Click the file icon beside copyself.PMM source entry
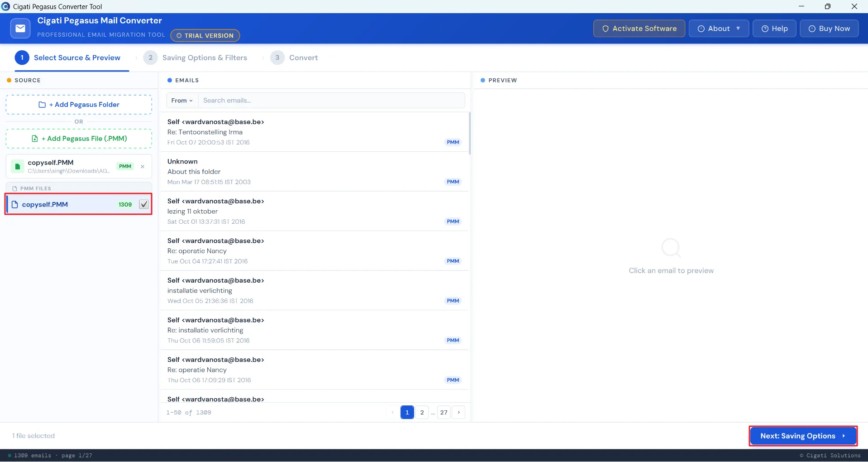 17,166
